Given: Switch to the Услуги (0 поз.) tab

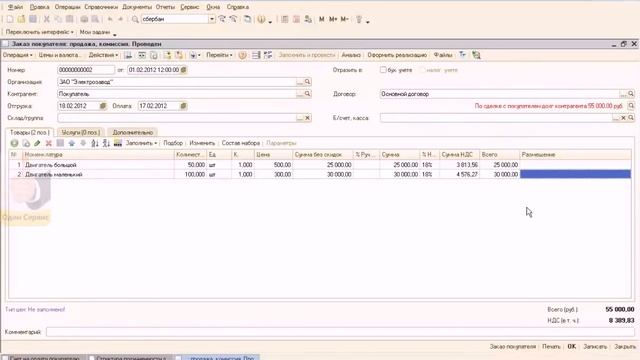Looking at the screenshot, I should point(81,132).
